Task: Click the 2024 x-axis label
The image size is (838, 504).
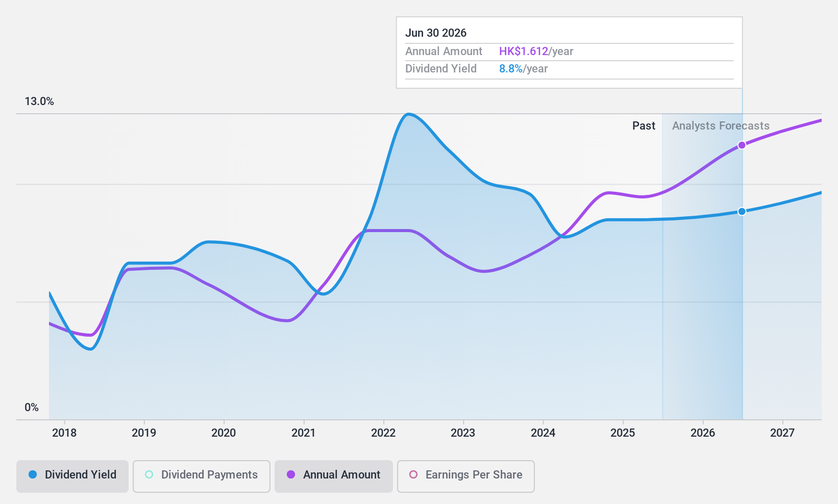Action: pos(543,433)
